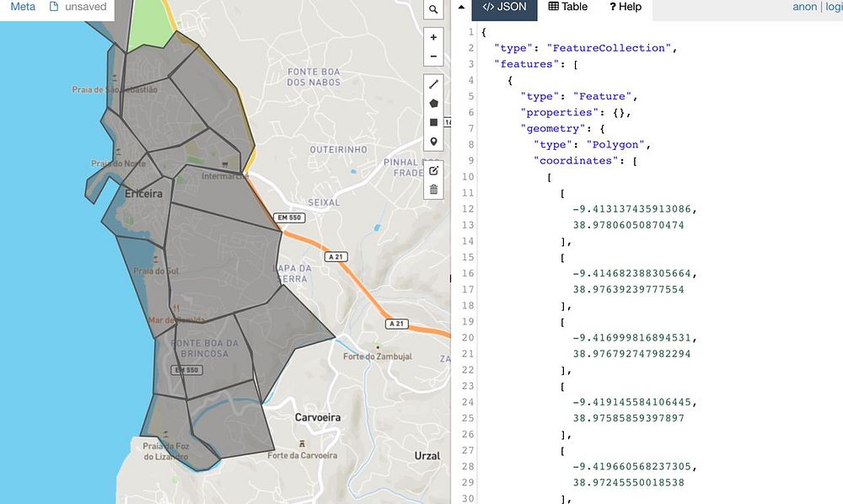This screenshot has height=504, width=843.
Task: Open the Help tab
Action: point(626,7)
